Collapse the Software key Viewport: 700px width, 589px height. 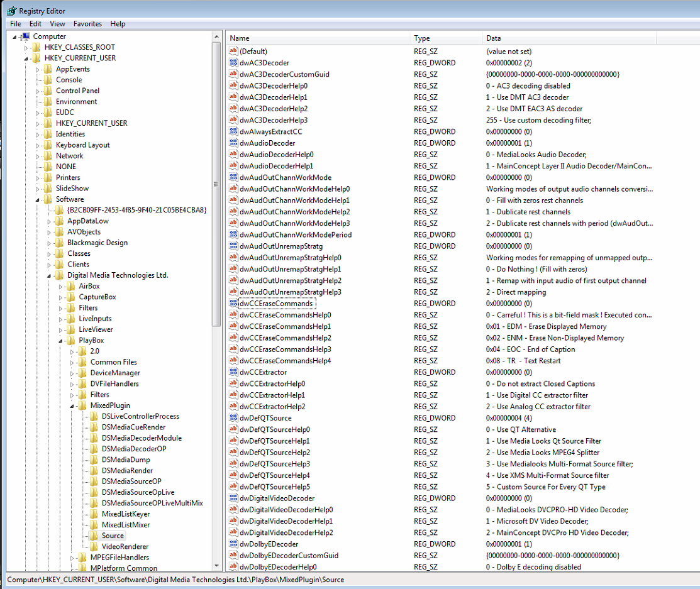[x=38, y=200]
